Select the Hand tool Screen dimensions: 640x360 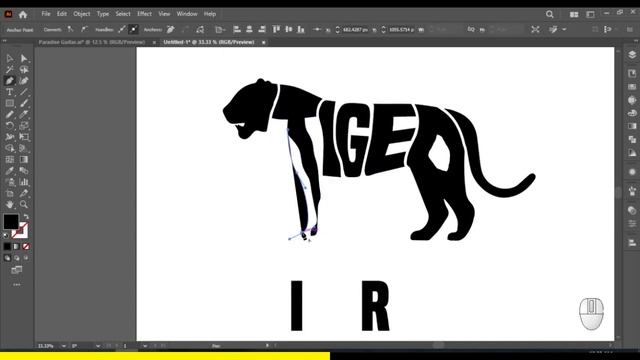[9, 204]
